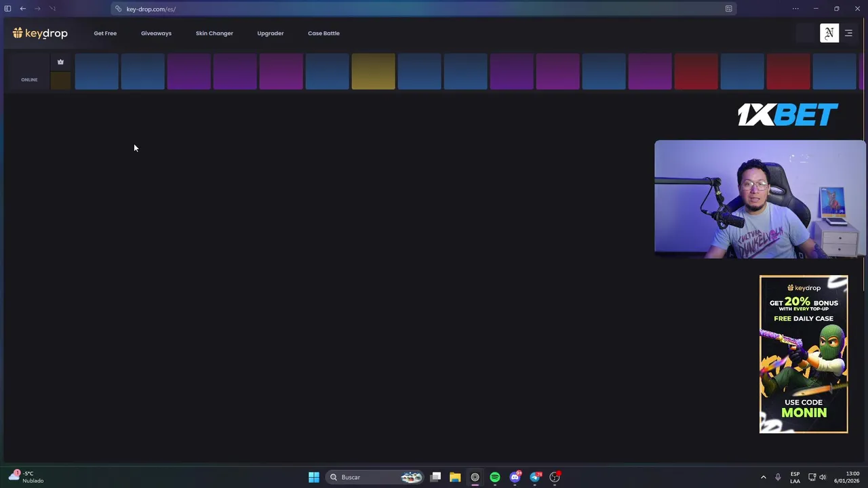Image resolution: width=868 pixels, height=488 pixels.
Task: Switch to the active browser taskbar icon
Action: tap(475, 477)
